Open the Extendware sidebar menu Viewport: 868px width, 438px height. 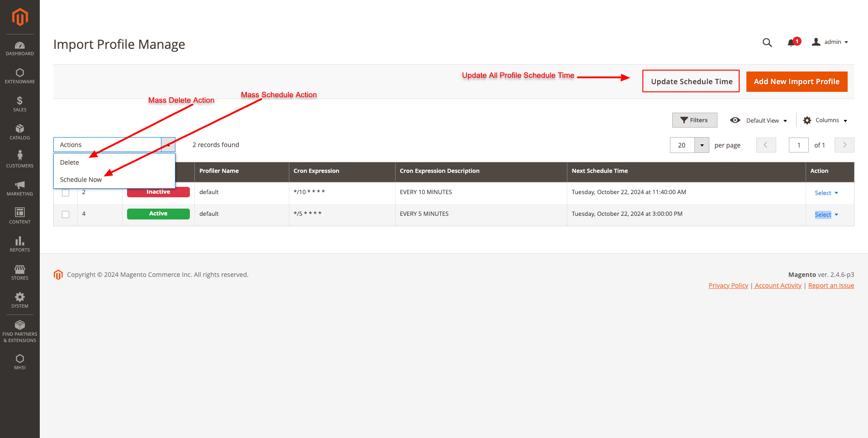point(20,76)
